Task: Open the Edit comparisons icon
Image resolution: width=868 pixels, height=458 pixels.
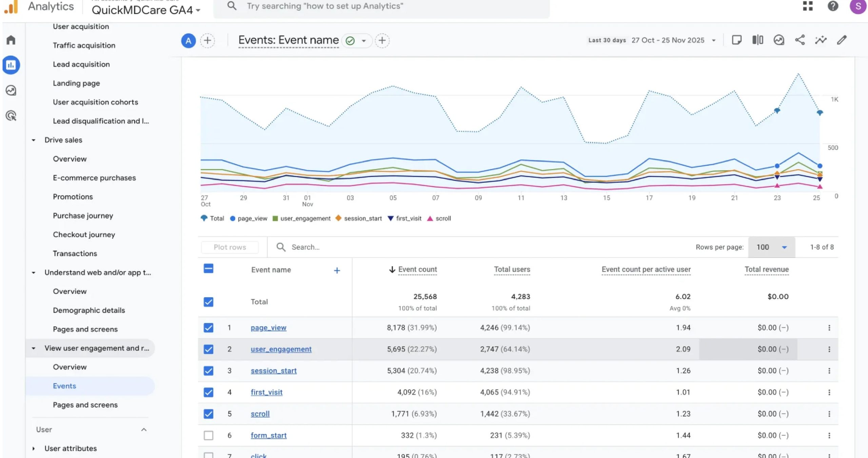Action: coord(757,40)
